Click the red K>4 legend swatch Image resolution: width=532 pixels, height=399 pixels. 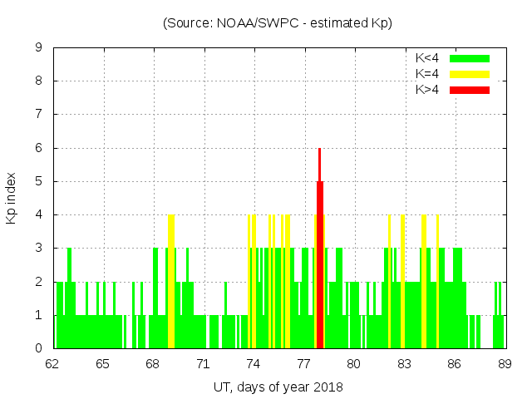470,90
